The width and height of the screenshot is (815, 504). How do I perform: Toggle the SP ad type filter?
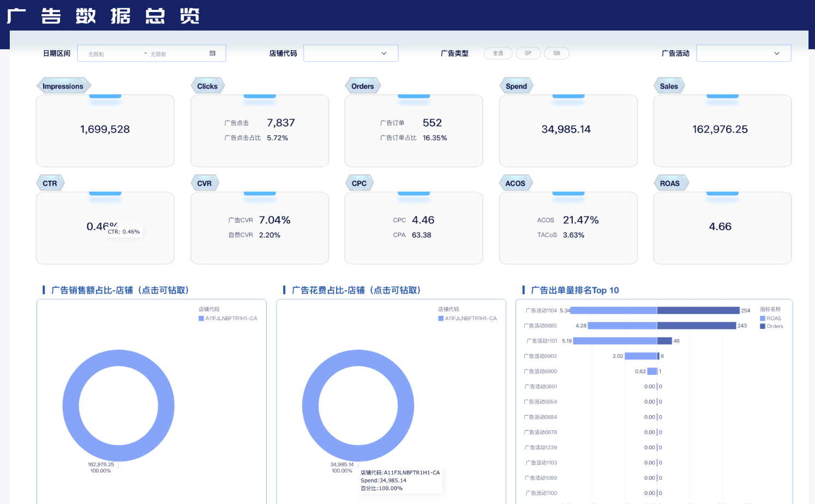point(528,53)
